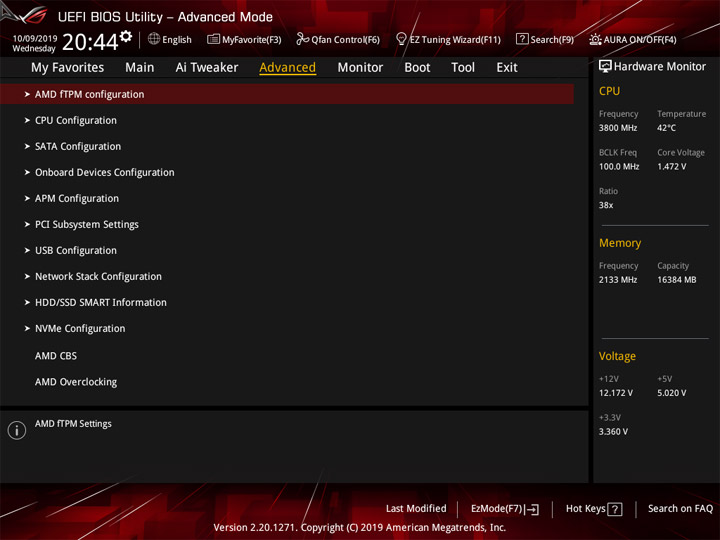Click memory frequency 2133 MHz
This screenshot has width=720, height=540.
618,280
